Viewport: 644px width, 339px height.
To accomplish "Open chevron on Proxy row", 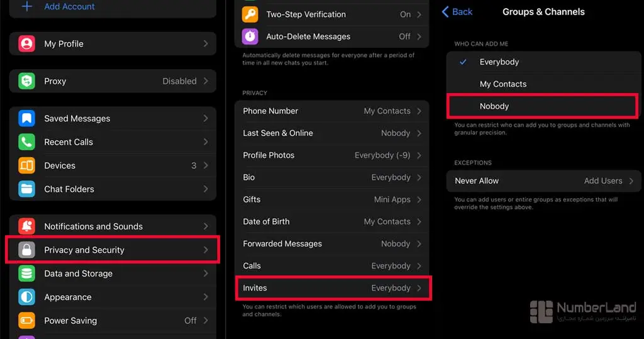I will pyautogui.click(x=206, y=81).
